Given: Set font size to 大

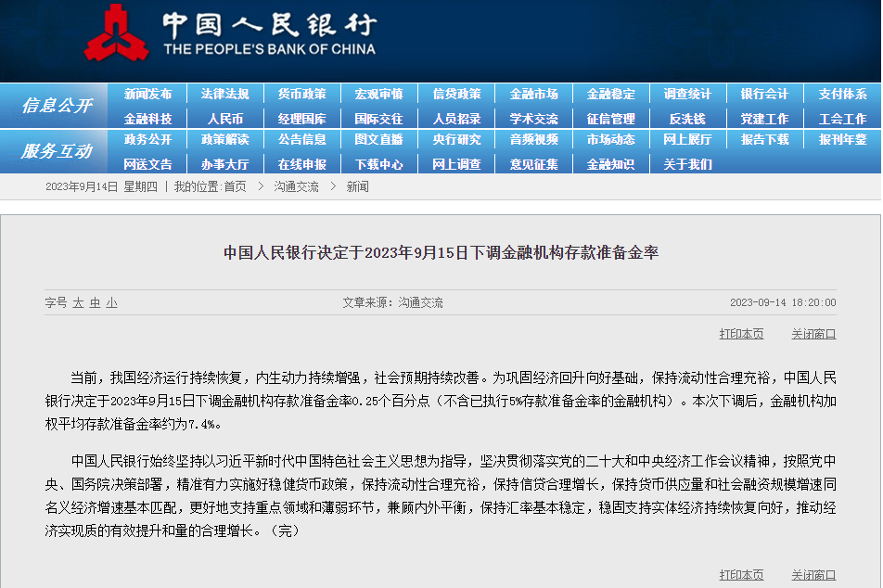Looking at the screenshot, I should pos(78,303).
